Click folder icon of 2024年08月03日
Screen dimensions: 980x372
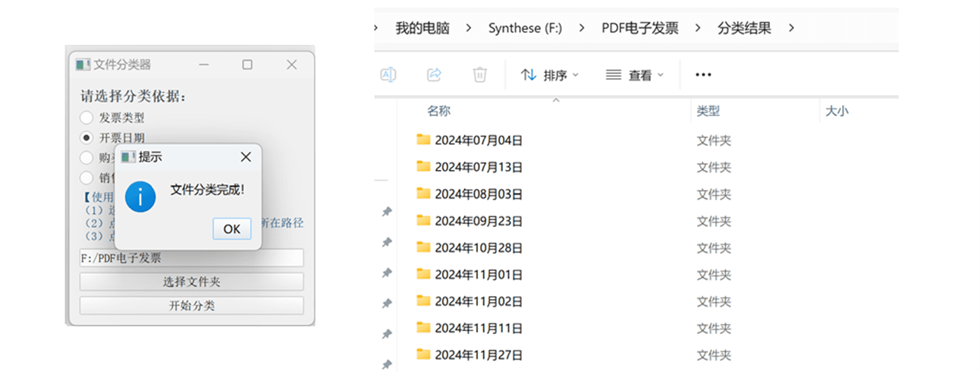coord(423,193)
